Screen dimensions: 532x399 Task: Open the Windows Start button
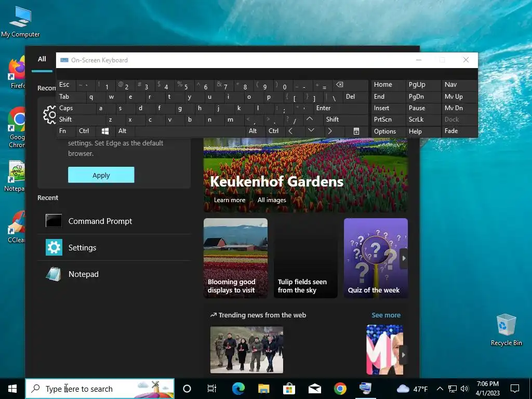pos(12,389)
